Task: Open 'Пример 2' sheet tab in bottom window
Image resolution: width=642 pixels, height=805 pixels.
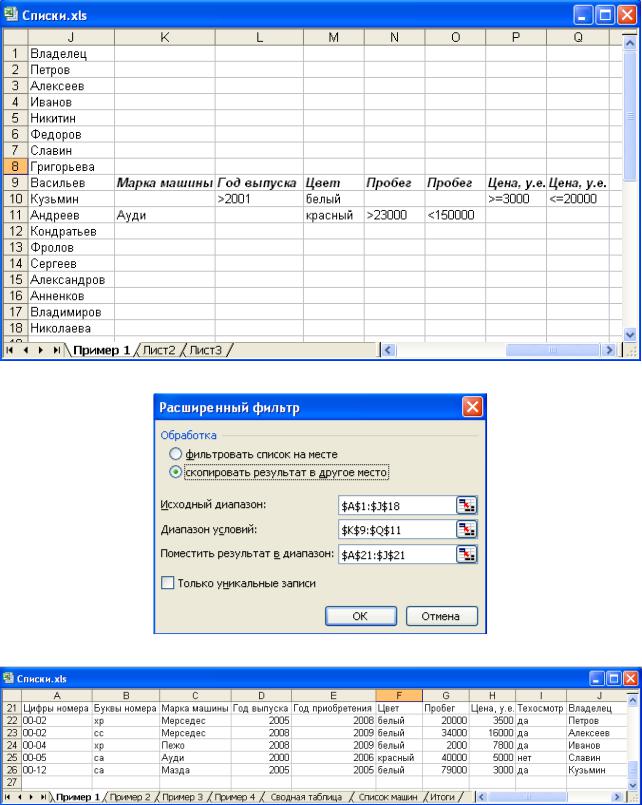Action: [130, 797]
